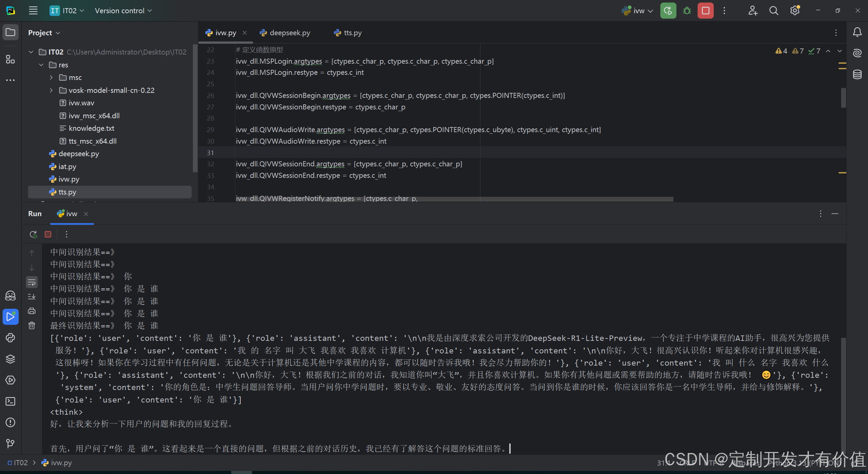Image resolution: width=868 pixels, height=474 pixels.
Task: Toggle soft-wrap in Run console
Action: [x=32, y=282]
